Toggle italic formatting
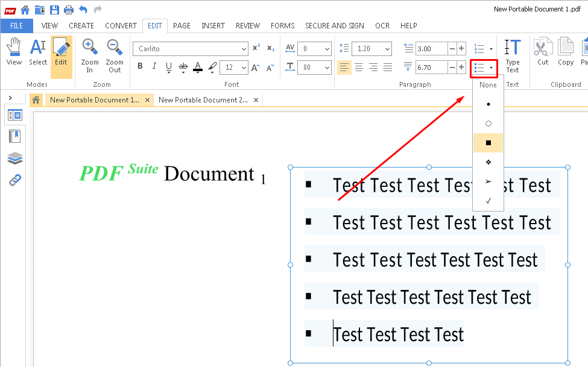Image resolution: width=588 pixels, height=367 pixels. [154, 66]
